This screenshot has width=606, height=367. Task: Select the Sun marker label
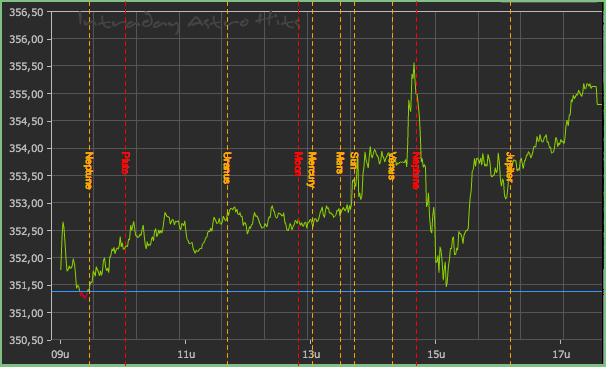(354, 161)
